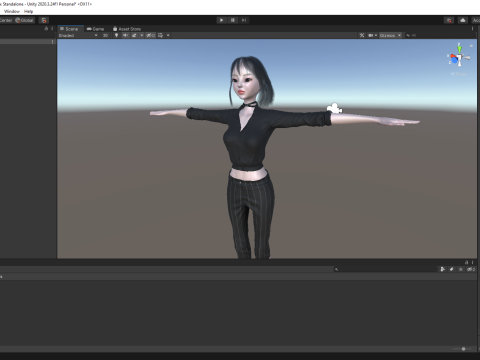Toggle scene effects (skybox) icon
This screenshot has width=480, height=360.
coord(134,35)
